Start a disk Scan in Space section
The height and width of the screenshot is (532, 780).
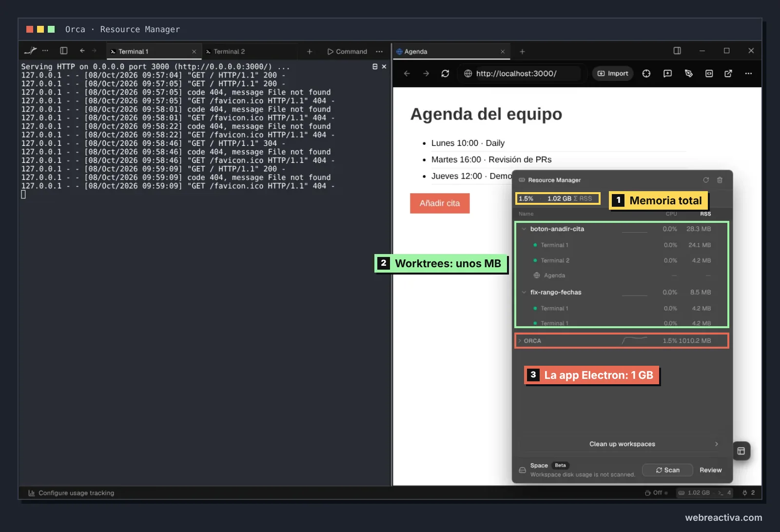(x=667, y=470)
